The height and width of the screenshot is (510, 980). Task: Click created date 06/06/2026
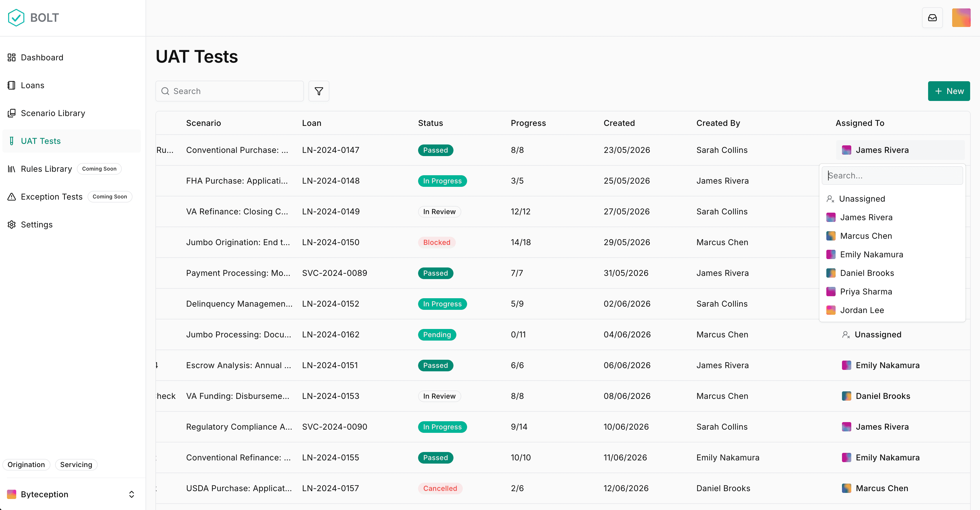pos(627,365)
